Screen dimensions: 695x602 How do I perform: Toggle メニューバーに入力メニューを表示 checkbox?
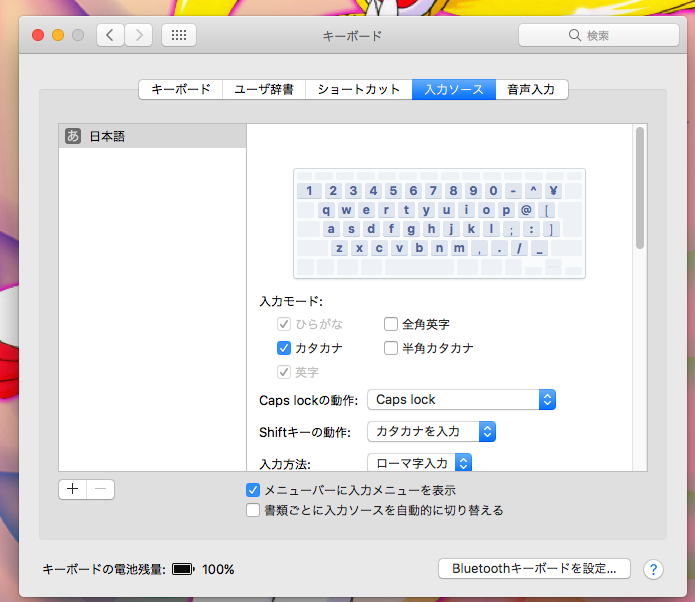point(253,490)
